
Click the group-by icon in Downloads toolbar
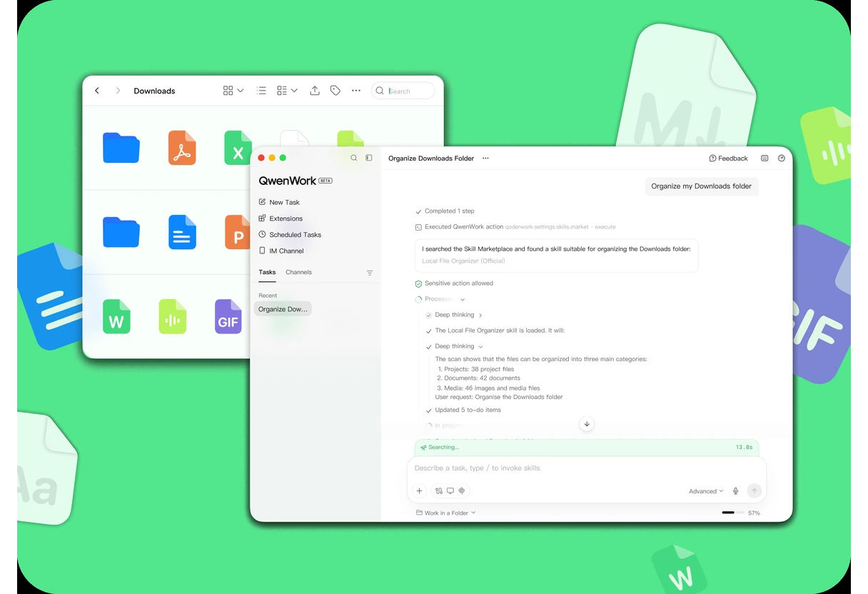pos(282,91)
